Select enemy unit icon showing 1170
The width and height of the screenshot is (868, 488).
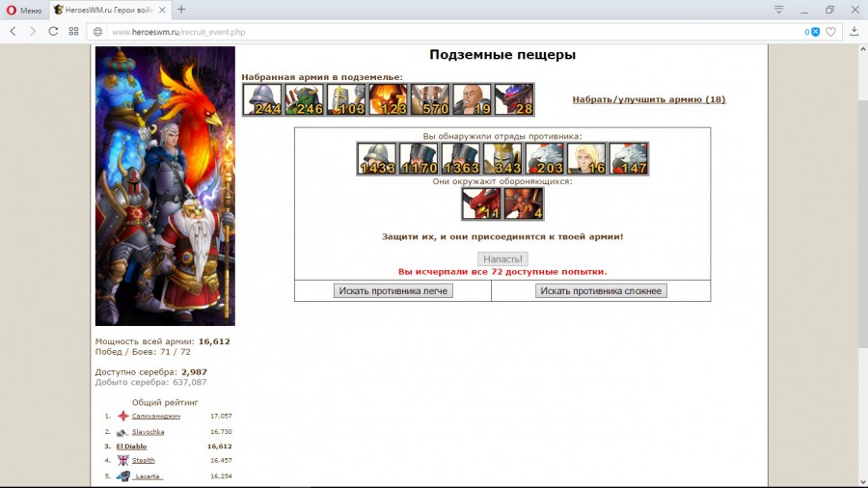pyautogui.click(x=419, y=159)
